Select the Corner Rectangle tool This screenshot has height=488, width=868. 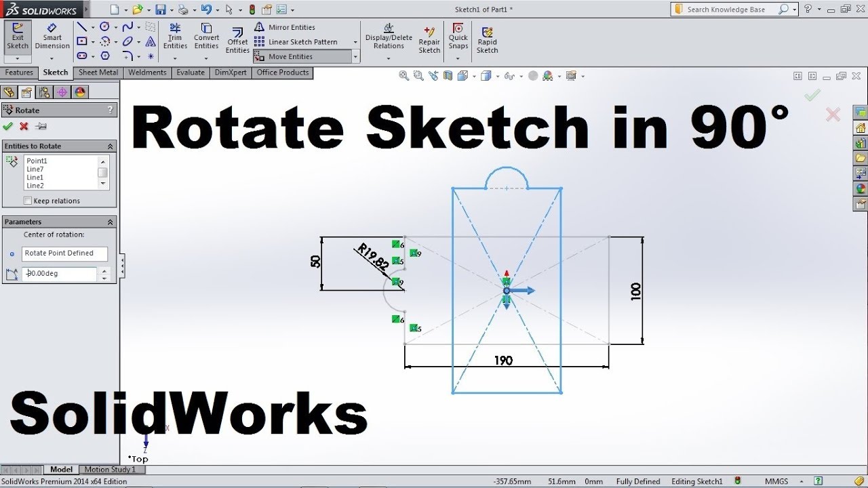click(81, 41)
